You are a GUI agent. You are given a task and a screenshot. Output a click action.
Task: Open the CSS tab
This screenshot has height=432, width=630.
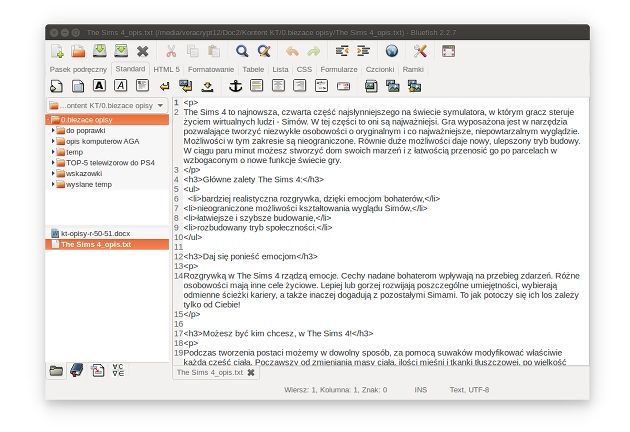[x=304, y=70]
